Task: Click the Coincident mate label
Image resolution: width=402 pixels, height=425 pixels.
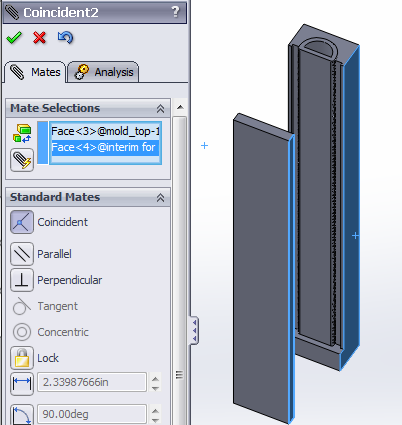Action: coord(63,222)
